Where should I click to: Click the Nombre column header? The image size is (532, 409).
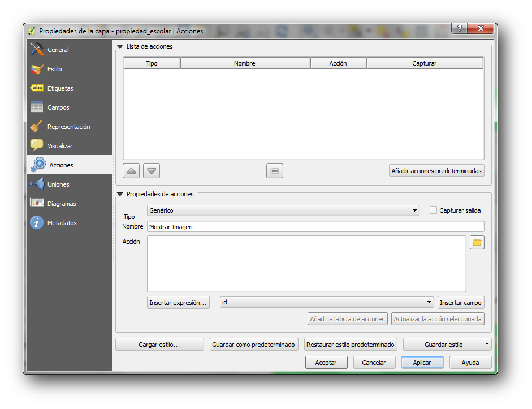click(245, 63)
